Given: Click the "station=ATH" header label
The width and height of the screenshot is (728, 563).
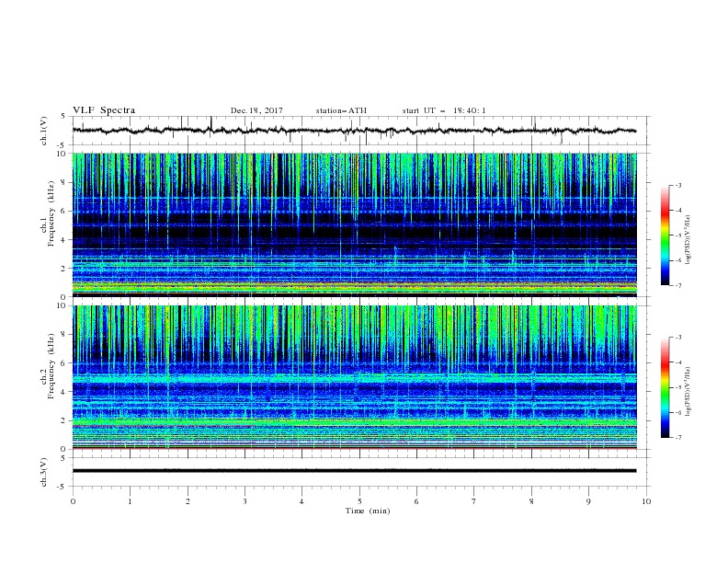Looking at the screenshot, I should [341, 110].
